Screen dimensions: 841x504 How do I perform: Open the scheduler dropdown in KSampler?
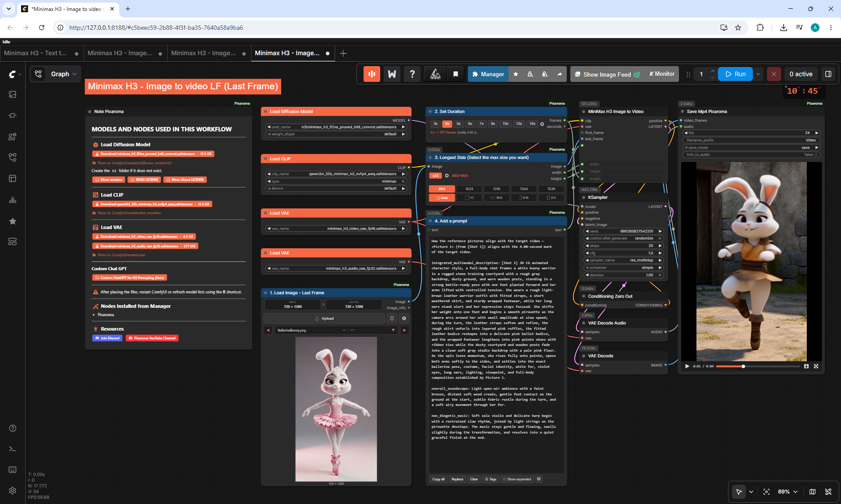click(624, 268)
